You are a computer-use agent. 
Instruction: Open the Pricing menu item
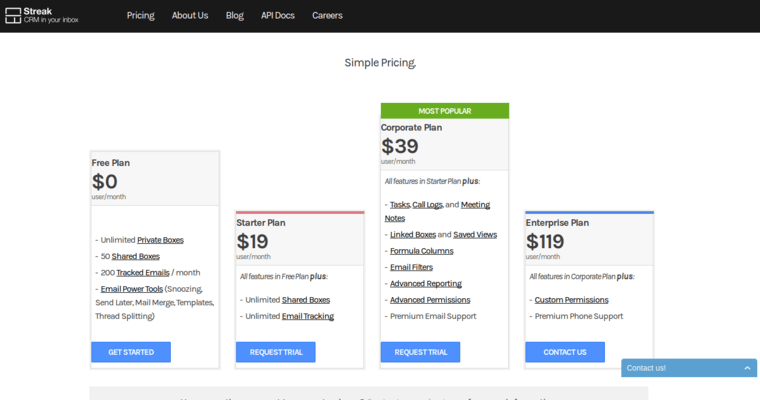(x=140, y=16)
